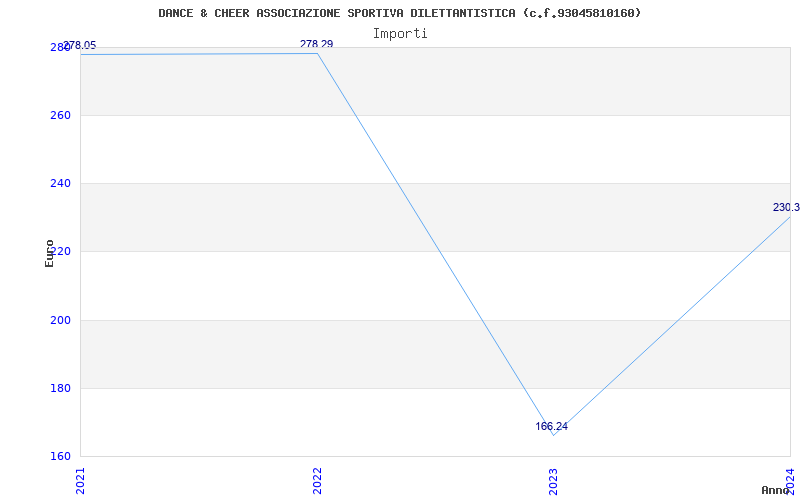The width and height of the screenshot is (800, 500).
Task: Select the 2022 x-axis label
Action: pyautogui.click(x=317, y=481)
